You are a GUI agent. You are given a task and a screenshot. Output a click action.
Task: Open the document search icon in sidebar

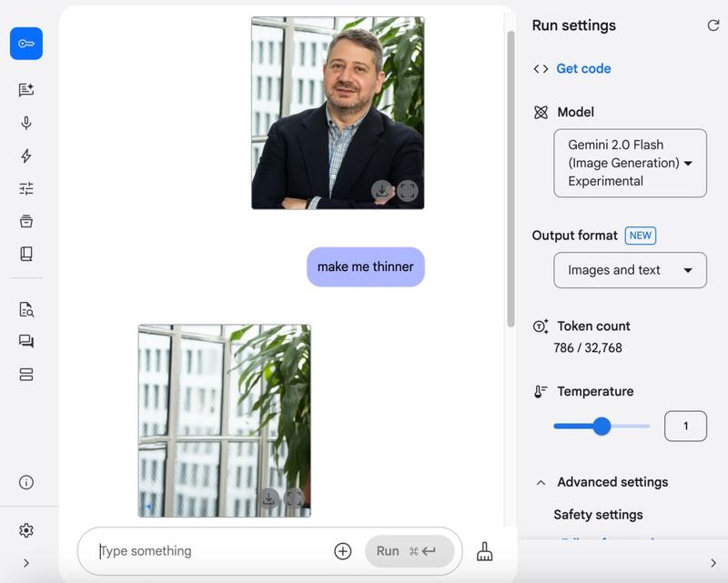26,309
